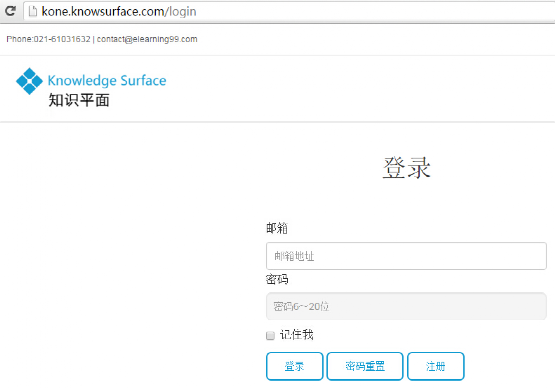Toggle the 记住我 remember me checkbox

(x=270, y=335)
